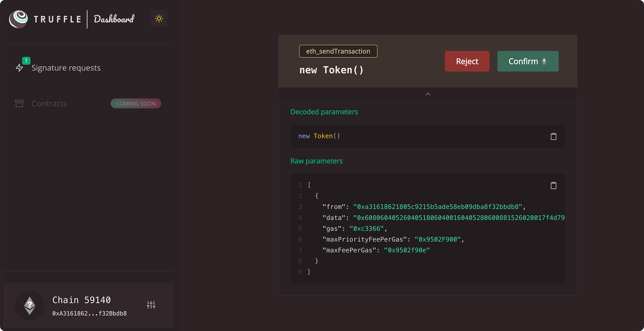Reject the transaction request

[467, 61]
